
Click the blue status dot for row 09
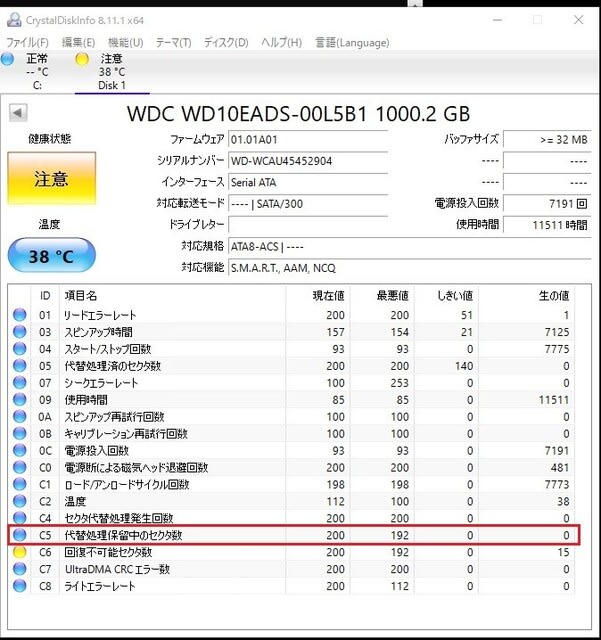click(x=20, y=400)
